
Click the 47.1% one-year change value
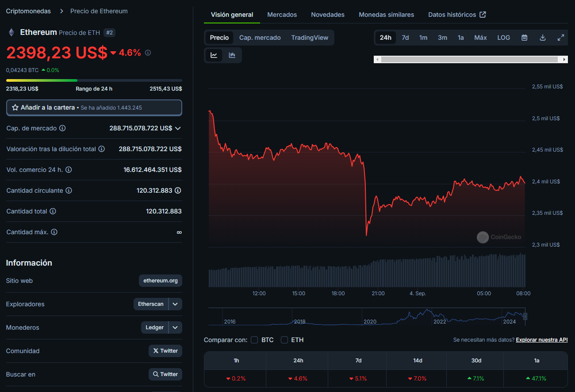536,379
